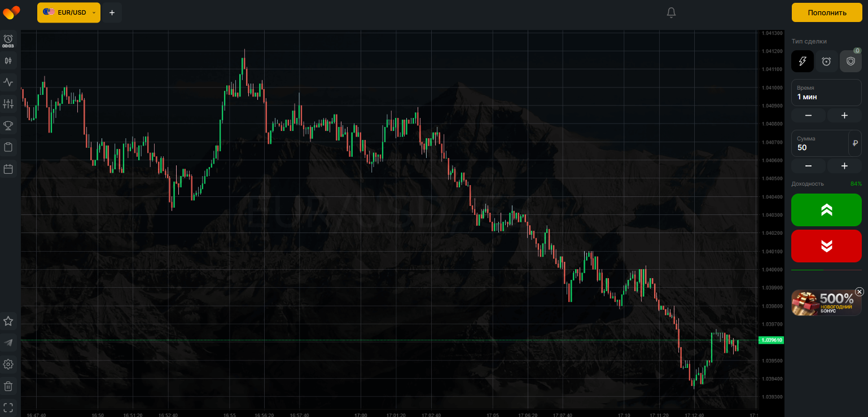Screen dimensions: 868x417
Task: Toggle fullscreen mode icon
Action: 8,407
